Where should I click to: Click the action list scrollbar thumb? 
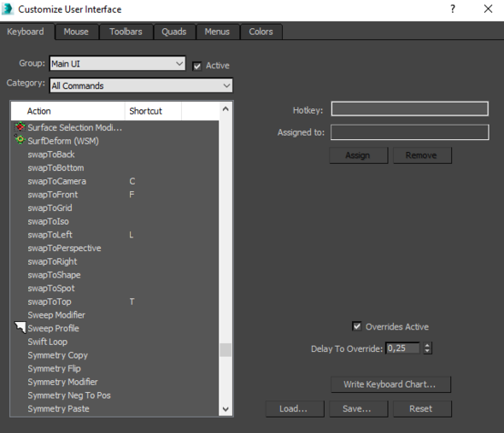226,350
